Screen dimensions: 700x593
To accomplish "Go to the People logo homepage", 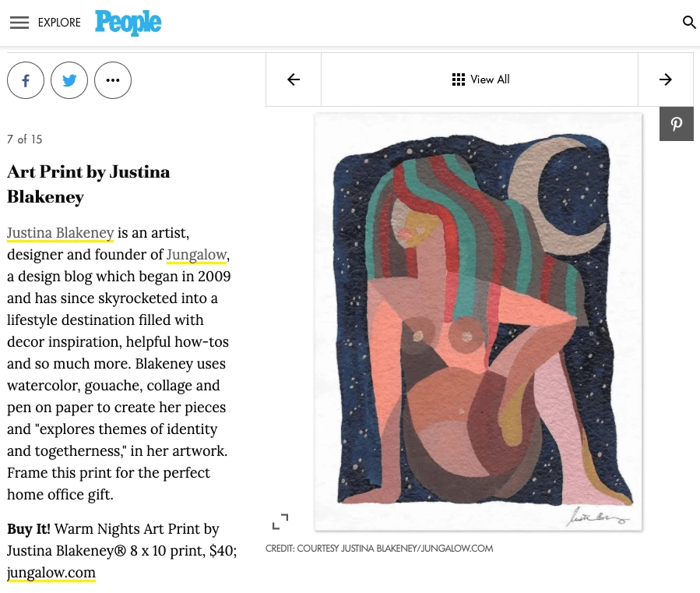I will point(128,23).
